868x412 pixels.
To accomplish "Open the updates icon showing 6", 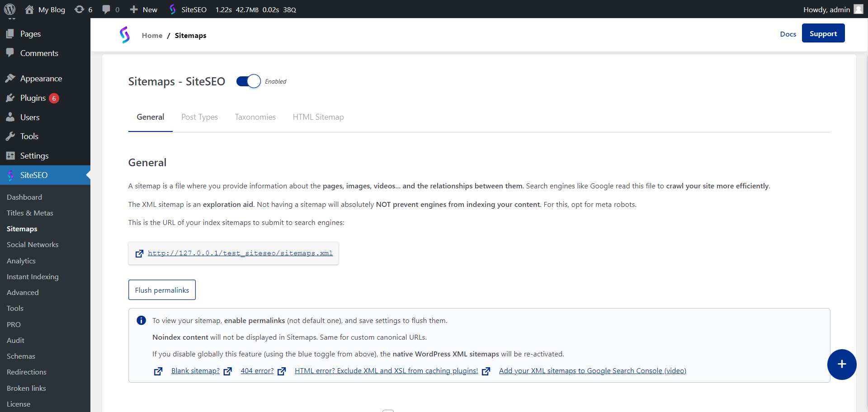I will point(79,9).
